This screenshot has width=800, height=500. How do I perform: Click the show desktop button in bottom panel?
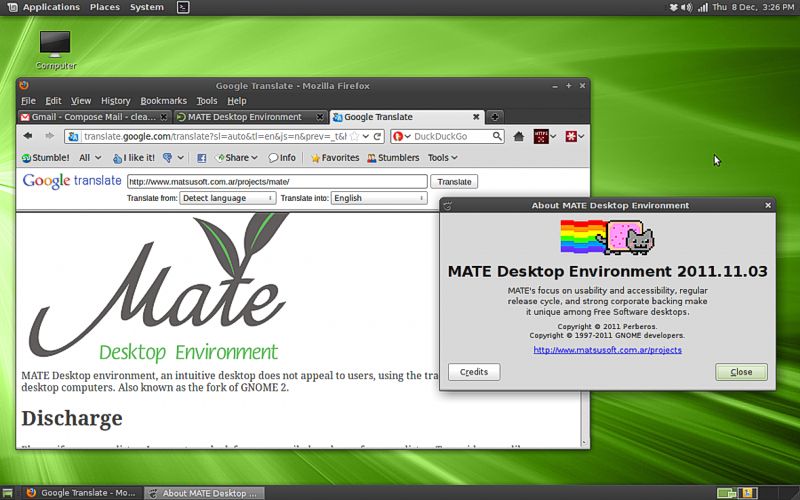click(8, 493)
